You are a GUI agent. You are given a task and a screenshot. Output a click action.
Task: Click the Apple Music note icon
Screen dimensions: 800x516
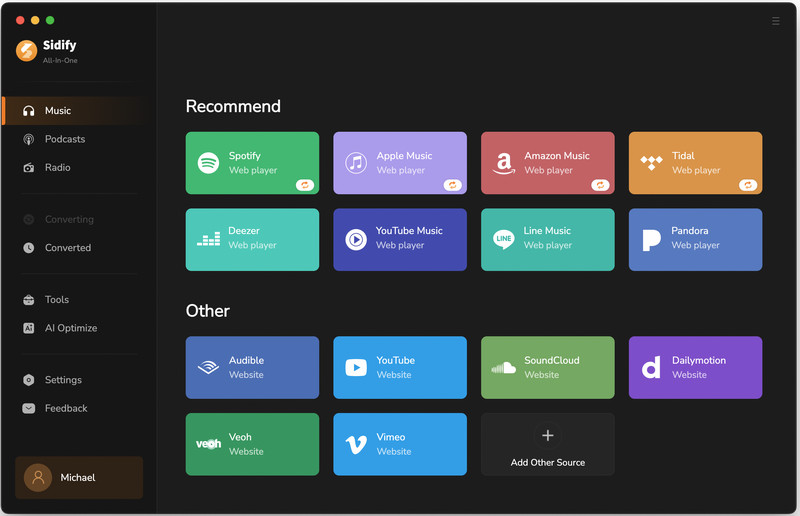tap(356, 163)
